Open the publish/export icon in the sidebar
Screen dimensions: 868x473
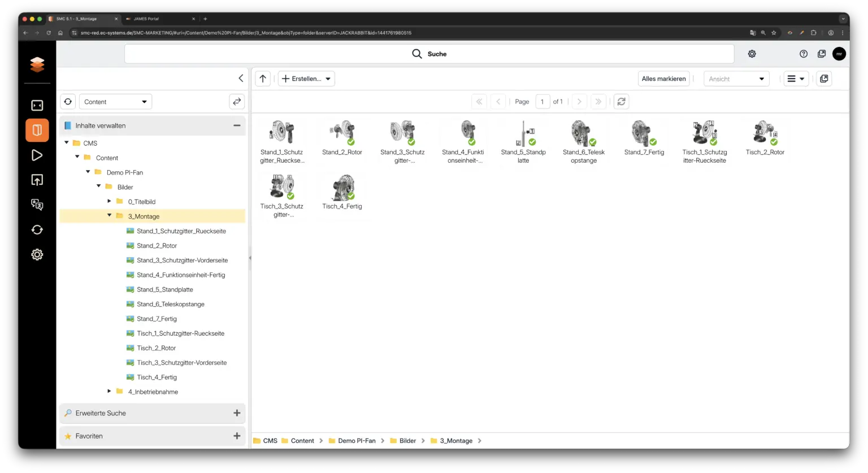[x=37, y=180]
